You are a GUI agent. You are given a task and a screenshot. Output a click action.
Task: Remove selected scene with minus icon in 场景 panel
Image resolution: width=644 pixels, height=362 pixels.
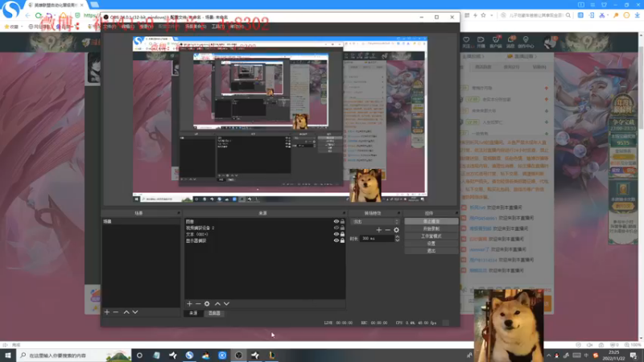[x=116, y=312]
